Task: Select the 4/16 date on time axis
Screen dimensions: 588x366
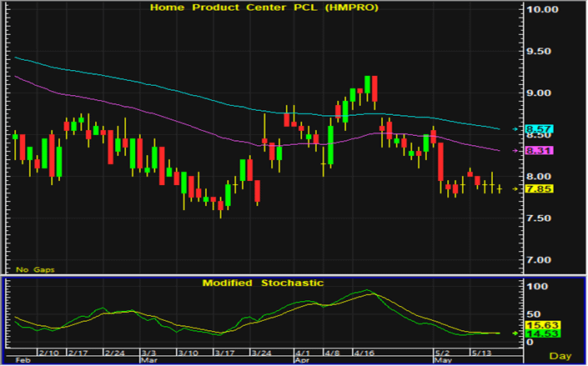Action: (364, 353)
